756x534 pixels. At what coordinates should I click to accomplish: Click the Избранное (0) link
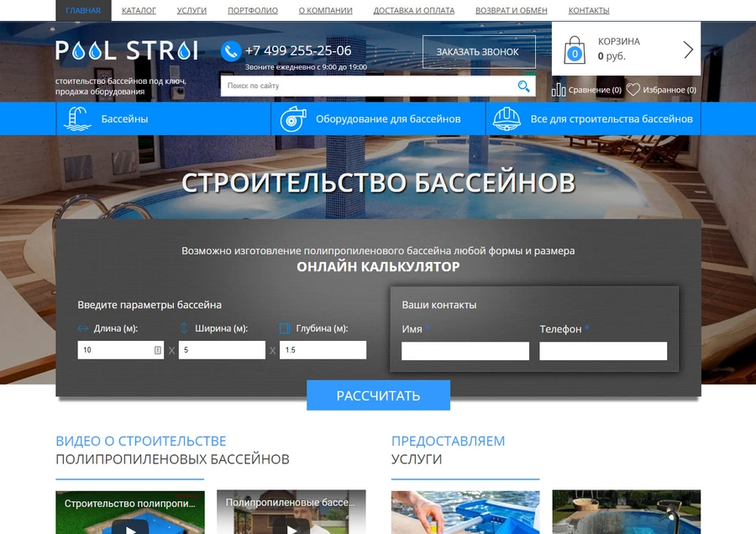[x=669, y=90]
